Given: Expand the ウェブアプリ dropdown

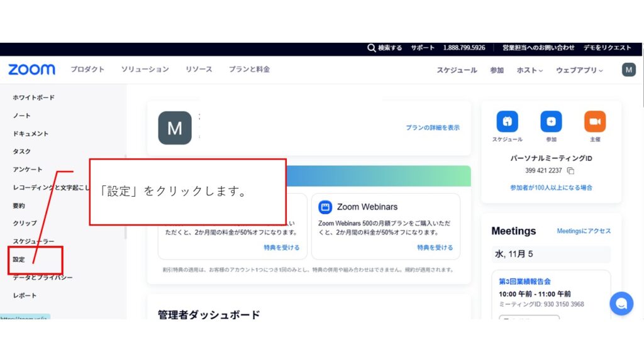Looking at the screenshot, I should (x=579, y=70).
